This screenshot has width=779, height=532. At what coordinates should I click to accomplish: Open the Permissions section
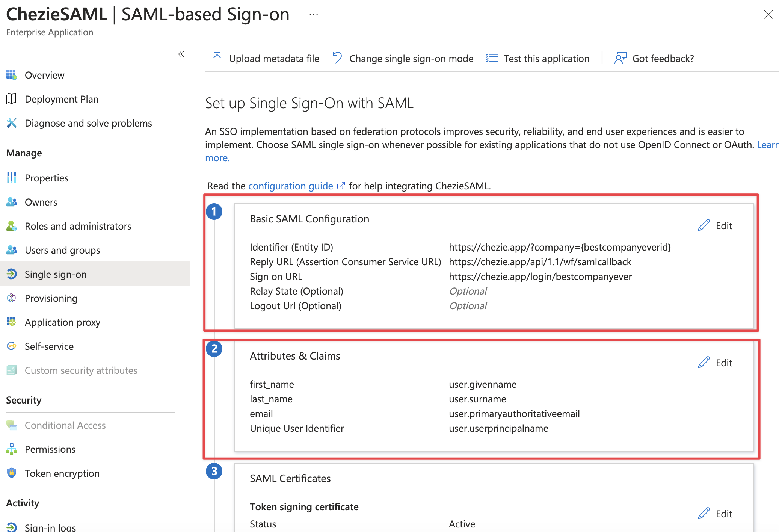click(50, 449)
